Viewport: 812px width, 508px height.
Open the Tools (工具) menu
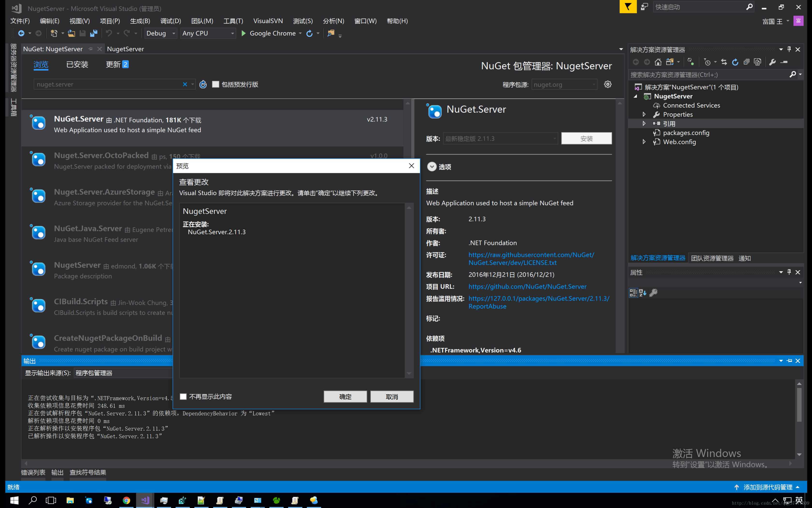tap(233, 21)
